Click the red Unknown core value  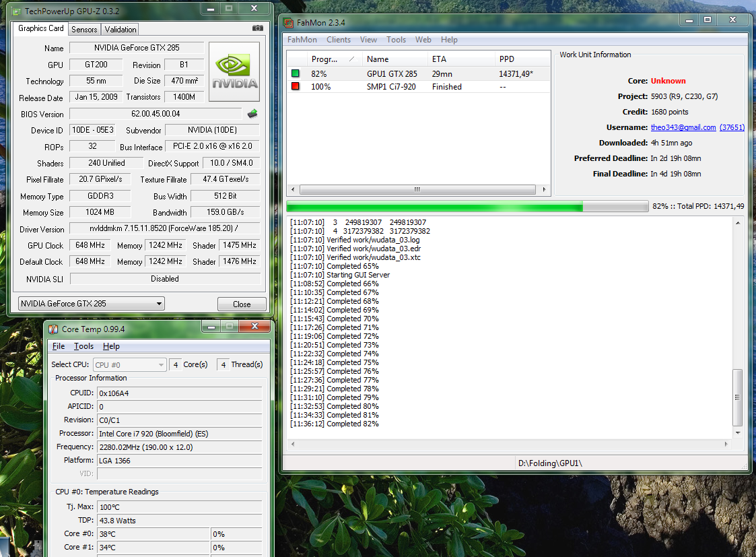click(x=668, y=81)
